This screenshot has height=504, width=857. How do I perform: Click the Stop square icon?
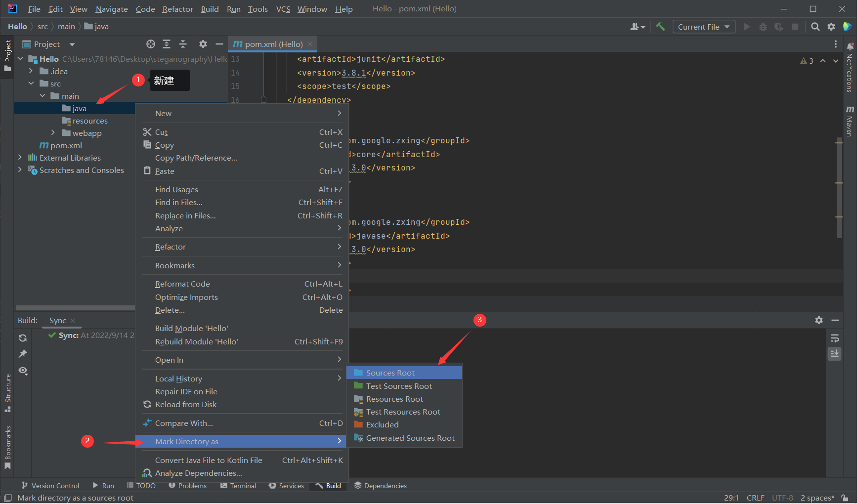point(795,27)
